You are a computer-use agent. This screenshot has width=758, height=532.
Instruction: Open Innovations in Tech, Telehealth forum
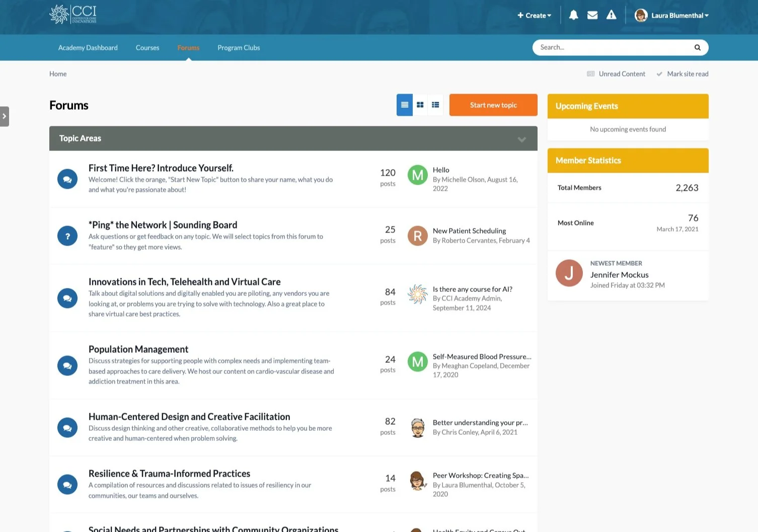pos(185,282)
